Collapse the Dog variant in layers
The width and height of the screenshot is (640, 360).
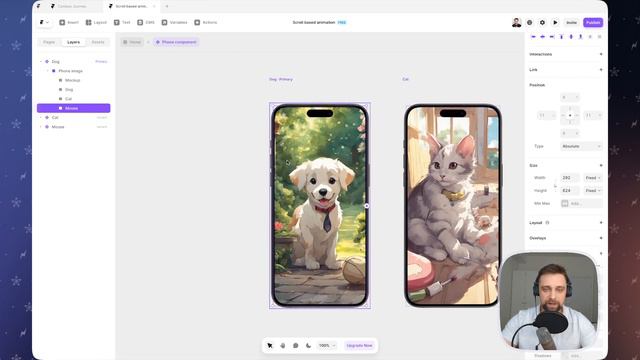click(x=41, y=62)
